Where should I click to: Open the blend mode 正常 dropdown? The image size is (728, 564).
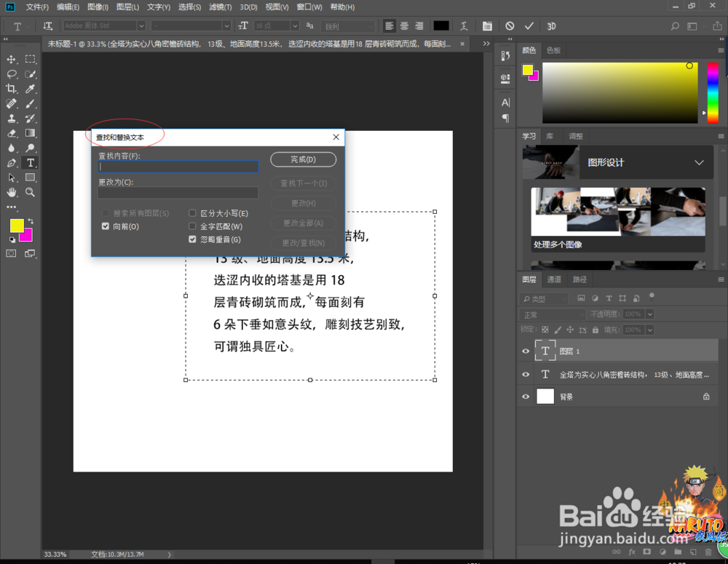pos(553,314)
